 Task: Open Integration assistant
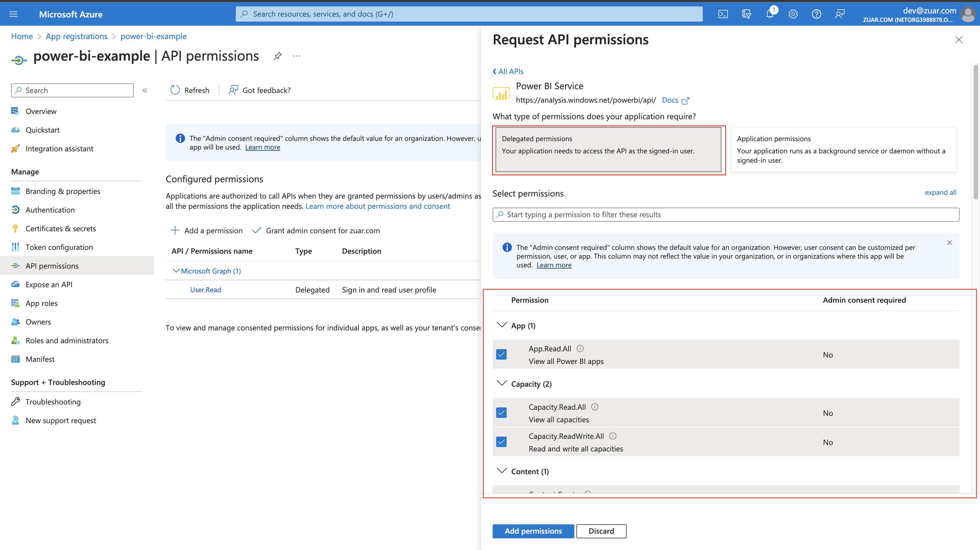[59, 149]
